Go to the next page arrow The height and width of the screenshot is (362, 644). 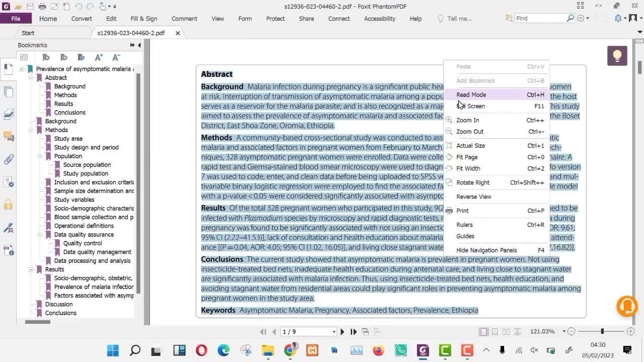pos(342,332)
